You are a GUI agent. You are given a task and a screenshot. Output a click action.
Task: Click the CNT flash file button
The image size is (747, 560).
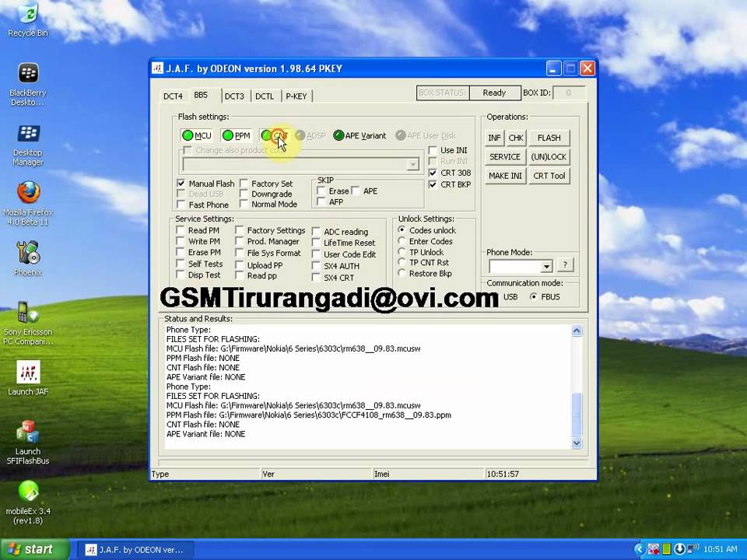click(275, 135)
